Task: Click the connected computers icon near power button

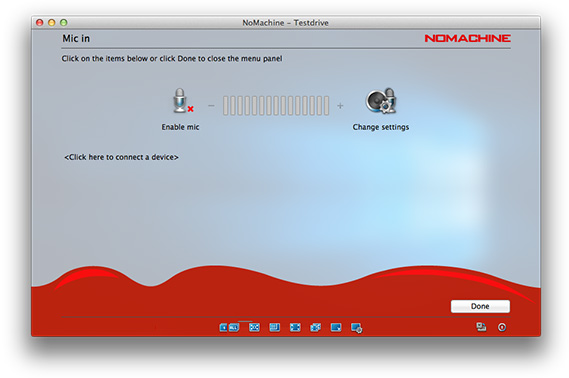Action: coord(481,327)
